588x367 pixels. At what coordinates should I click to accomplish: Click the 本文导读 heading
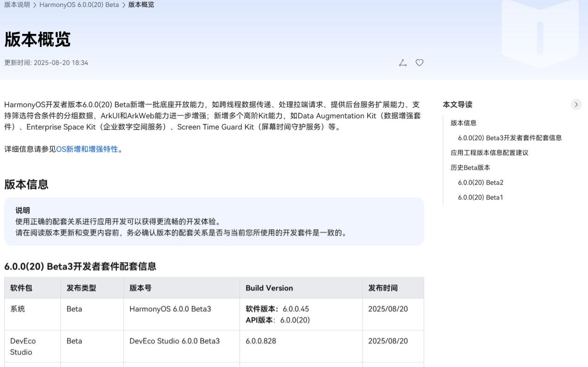pyautogui.click(x=458, y=104)
